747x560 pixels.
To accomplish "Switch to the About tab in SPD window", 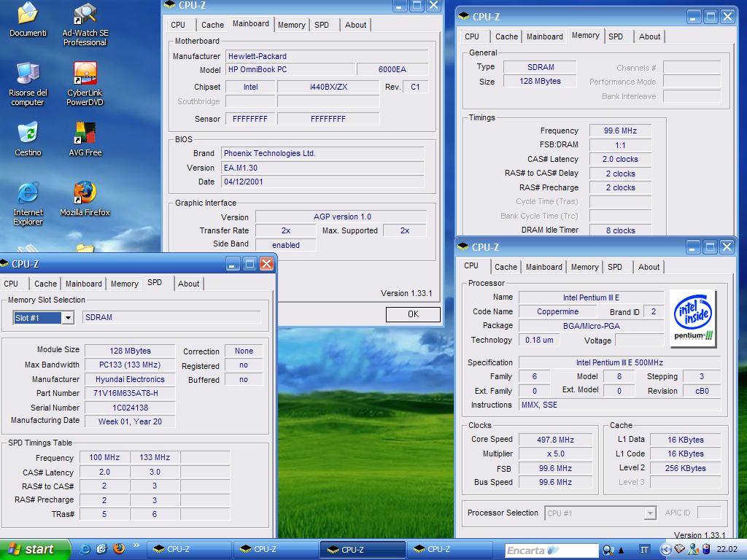I will coord(188,284).
